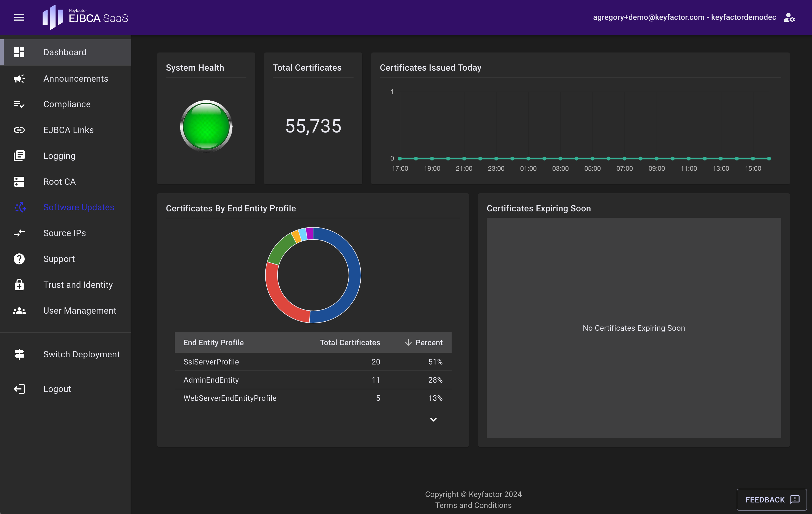Click the Switch Deployment signpost icon
The width and height of the screenshot is (812, 514).
point(19,354)
